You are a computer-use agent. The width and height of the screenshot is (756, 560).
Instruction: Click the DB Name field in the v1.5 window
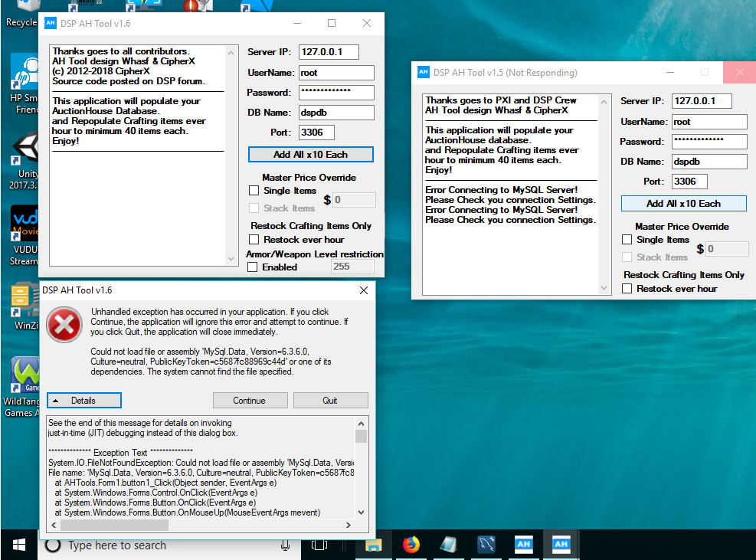709,162
